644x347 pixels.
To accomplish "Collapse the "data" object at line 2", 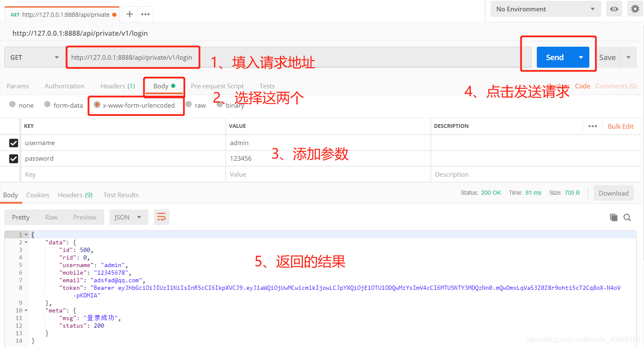I will [x=26, y=242].
